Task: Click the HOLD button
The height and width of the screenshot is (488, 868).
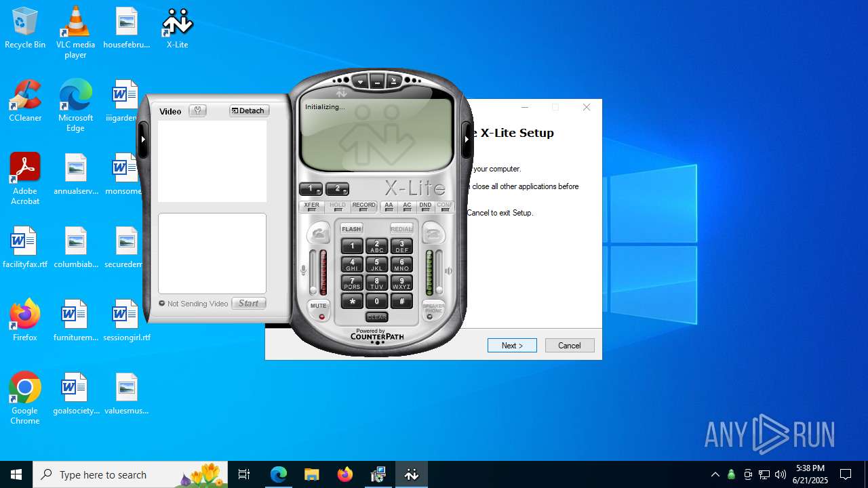Action: point(338,207)
